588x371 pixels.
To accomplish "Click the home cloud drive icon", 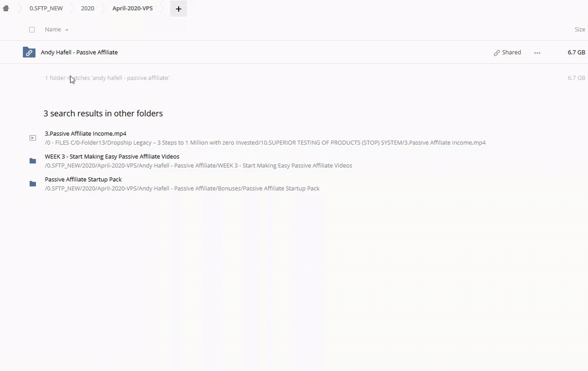I will (x=6, y=8).
